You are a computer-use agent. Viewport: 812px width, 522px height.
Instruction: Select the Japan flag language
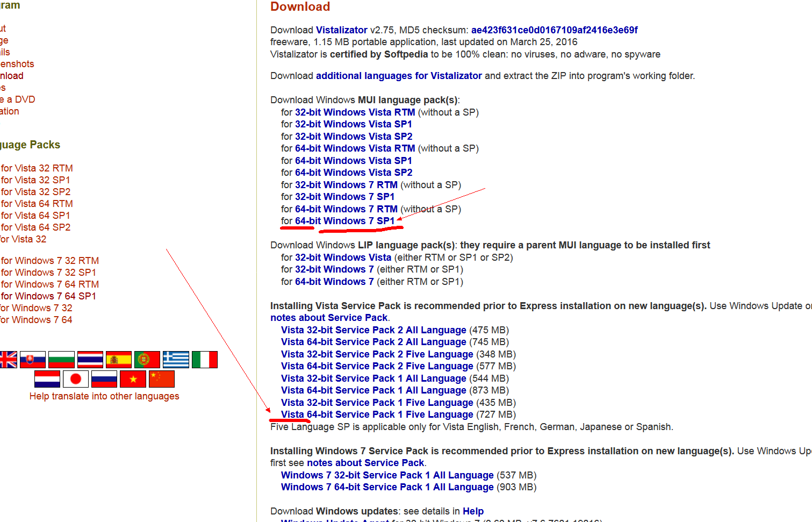76,379
